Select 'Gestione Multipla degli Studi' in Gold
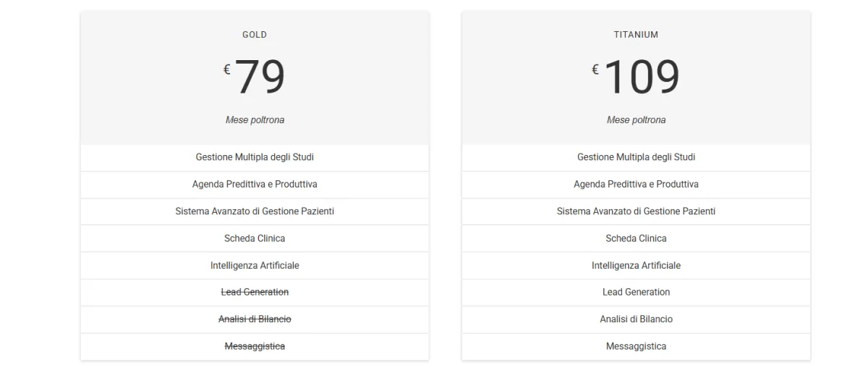 [255, 157]
